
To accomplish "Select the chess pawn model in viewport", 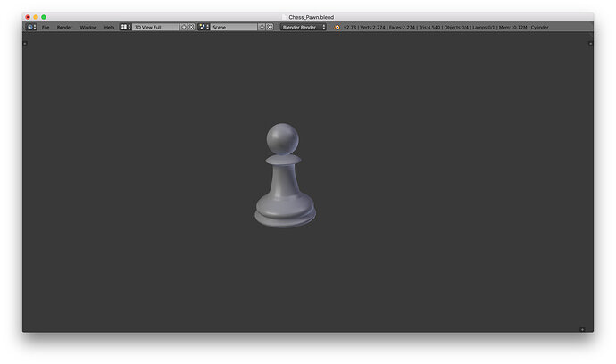I will (285, 177).
